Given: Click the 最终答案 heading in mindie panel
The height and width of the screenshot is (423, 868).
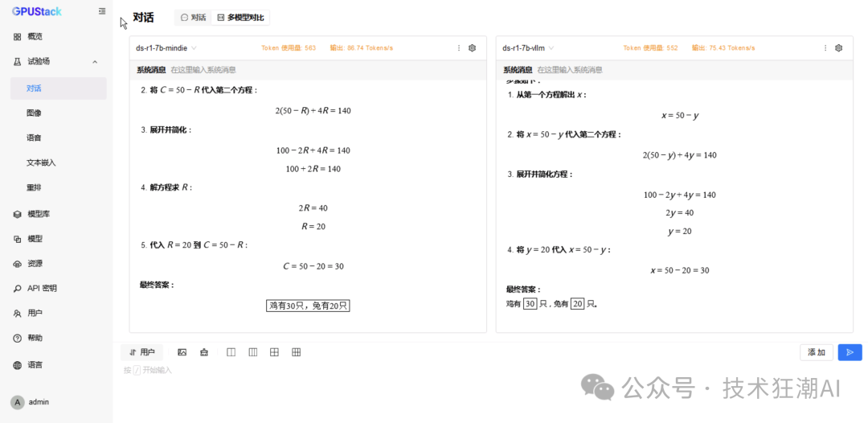Looking at the screenshot, I should (158, 285).
